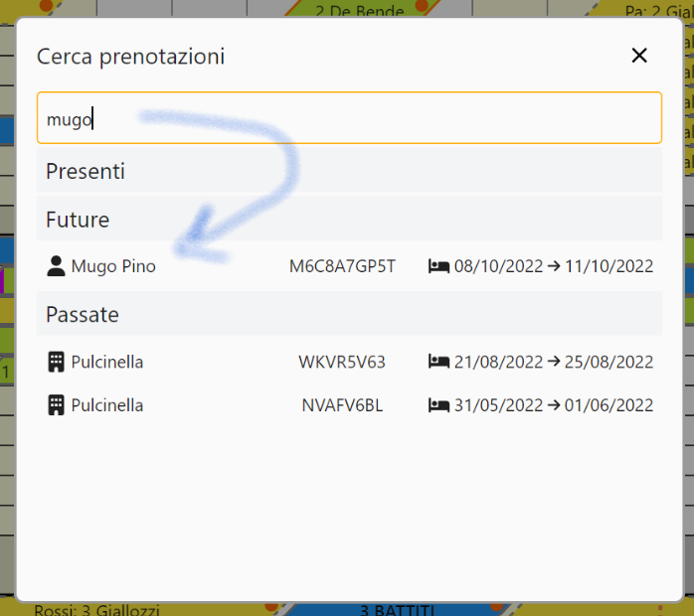Click arrow between 08/10/2022 and 11/10/2022
Image resolution: width=694 pixels, height=616 pixels.
pyautogui.click(x=554, y=266)
